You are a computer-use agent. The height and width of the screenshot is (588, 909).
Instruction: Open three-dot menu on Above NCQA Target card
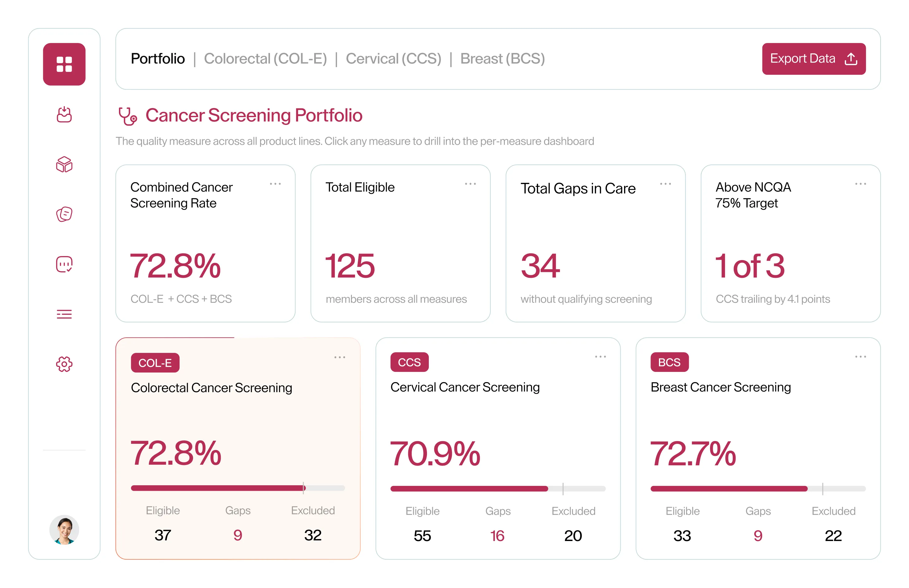coord(860,184)
